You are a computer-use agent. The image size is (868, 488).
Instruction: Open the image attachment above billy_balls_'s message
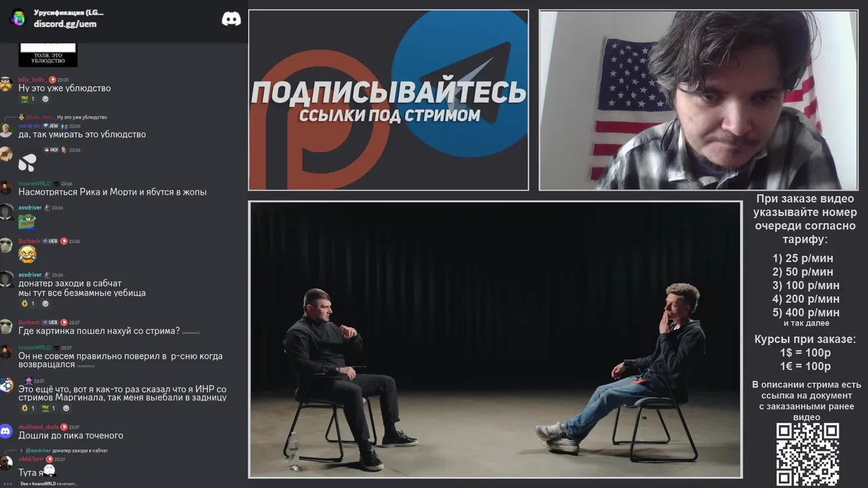pos(48,55)
